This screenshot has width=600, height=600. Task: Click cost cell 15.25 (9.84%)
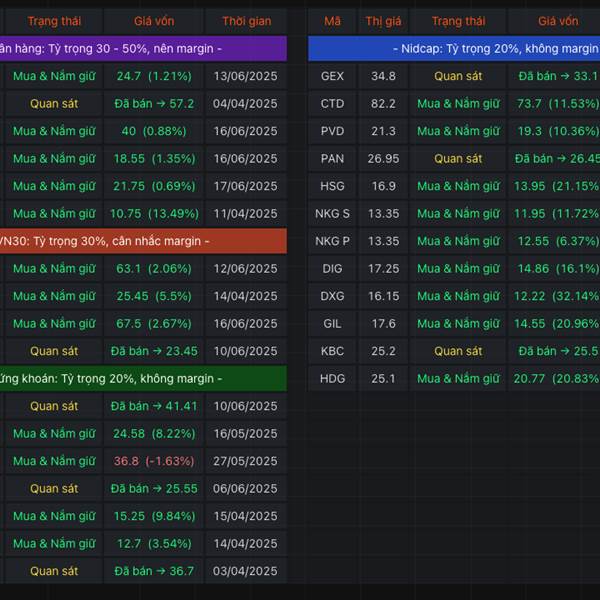pos(154,516)
